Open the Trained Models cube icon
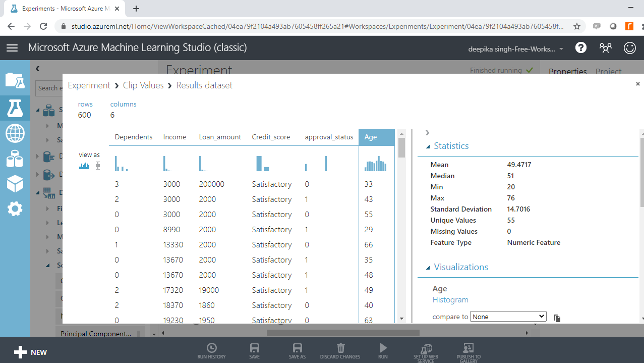The width and height of the screenshot is (644, 363). pyautogui.click(x=15, y=184)
